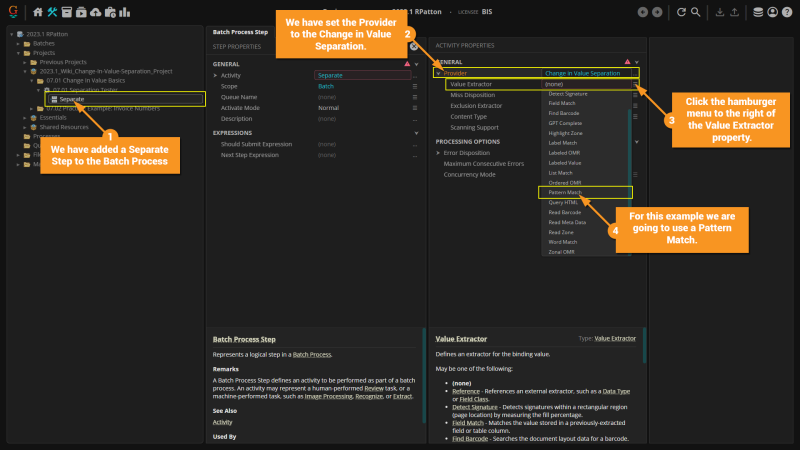Click the database stack icon
Image resolution: width=800 pixels, height=450 pixels.
757,12
